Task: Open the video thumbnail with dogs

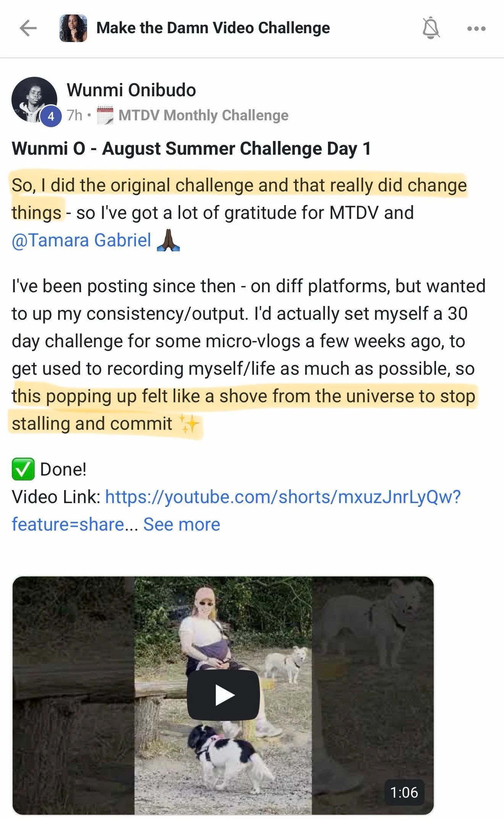Action: [223, 695]
